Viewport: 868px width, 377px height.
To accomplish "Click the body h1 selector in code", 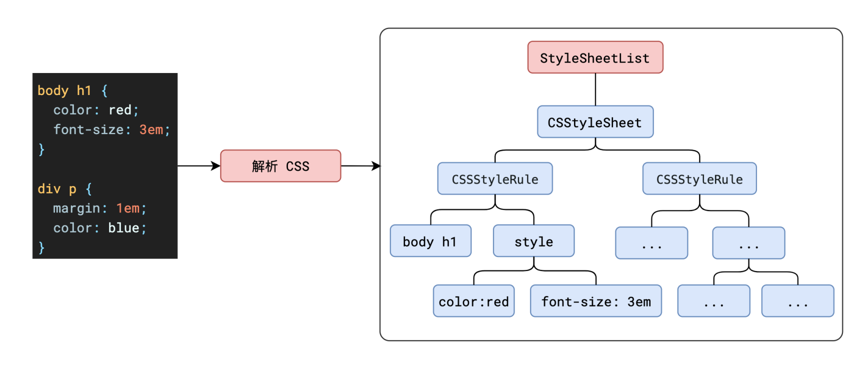I will pos(64,90).
